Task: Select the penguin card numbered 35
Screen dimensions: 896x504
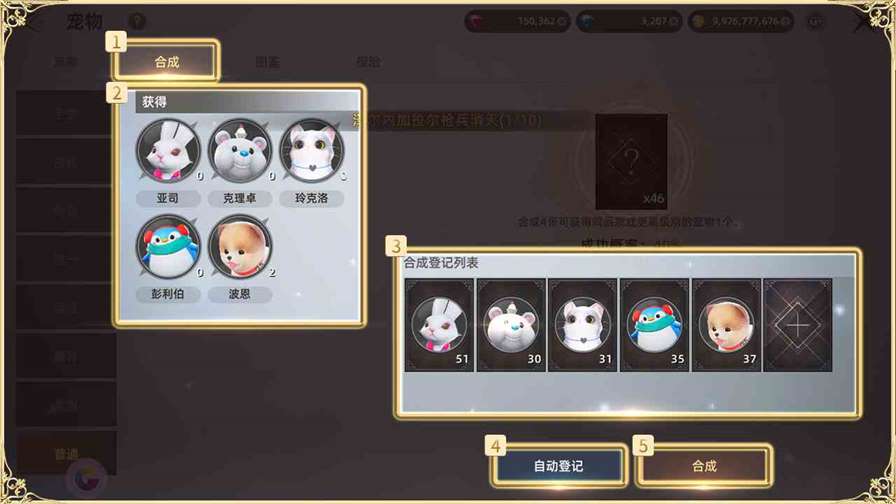Action: click(654, 325)
